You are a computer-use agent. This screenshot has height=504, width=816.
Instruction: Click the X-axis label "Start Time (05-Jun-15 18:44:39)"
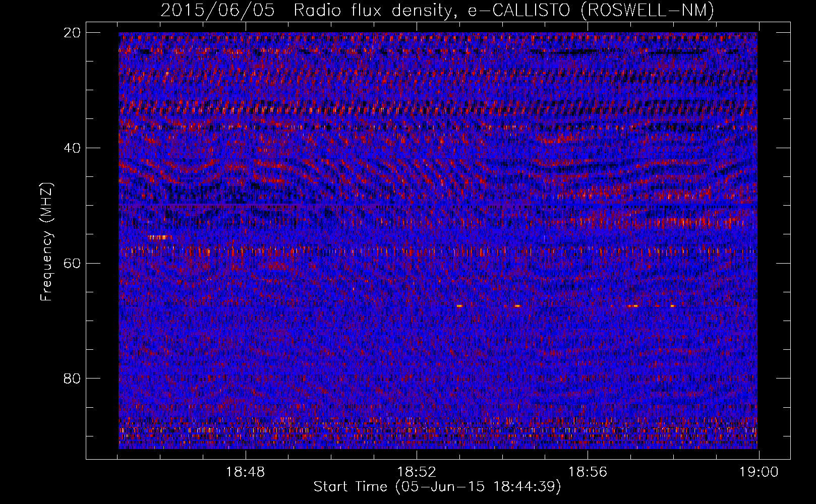tap(437, 487)
